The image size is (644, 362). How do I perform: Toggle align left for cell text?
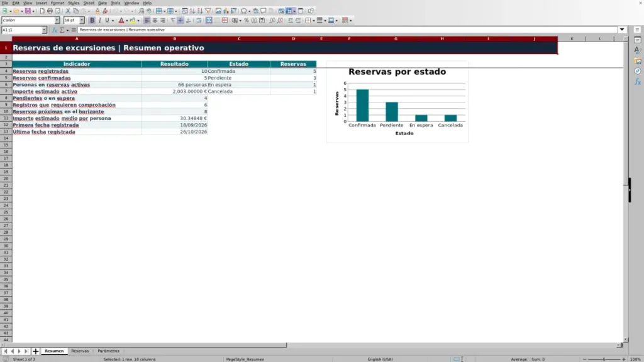(x=147, y=21)
